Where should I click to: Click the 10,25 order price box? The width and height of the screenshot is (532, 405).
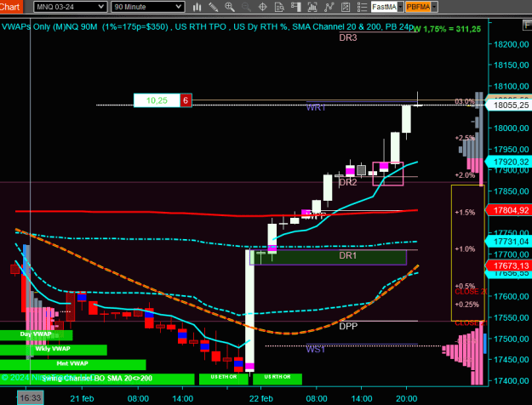pos(157,100)
